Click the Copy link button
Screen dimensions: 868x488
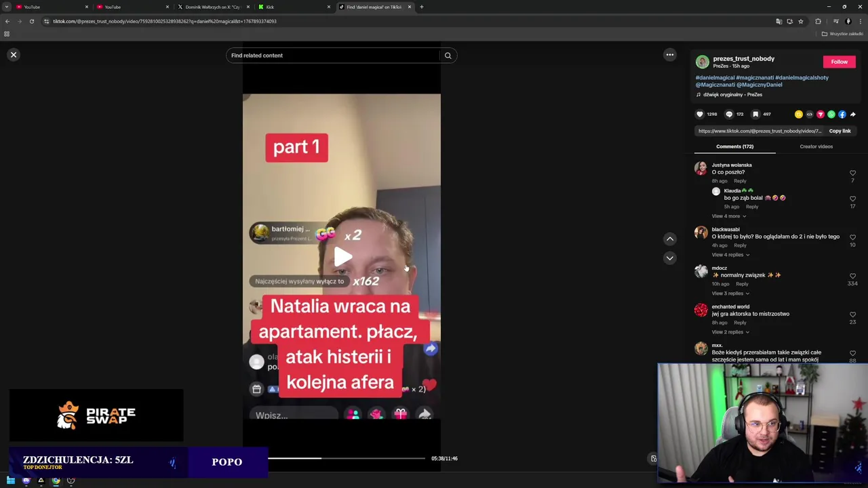(840, 131)
